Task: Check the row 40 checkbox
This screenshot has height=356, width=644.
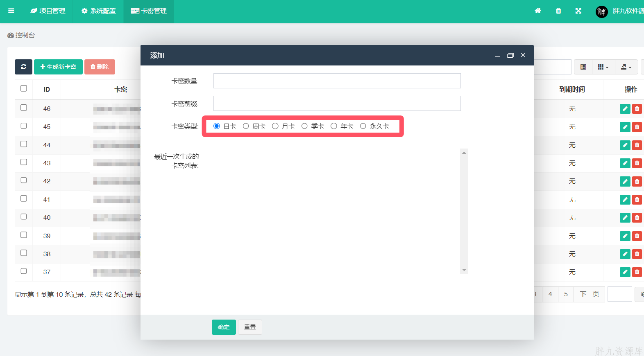Action: 24,216
